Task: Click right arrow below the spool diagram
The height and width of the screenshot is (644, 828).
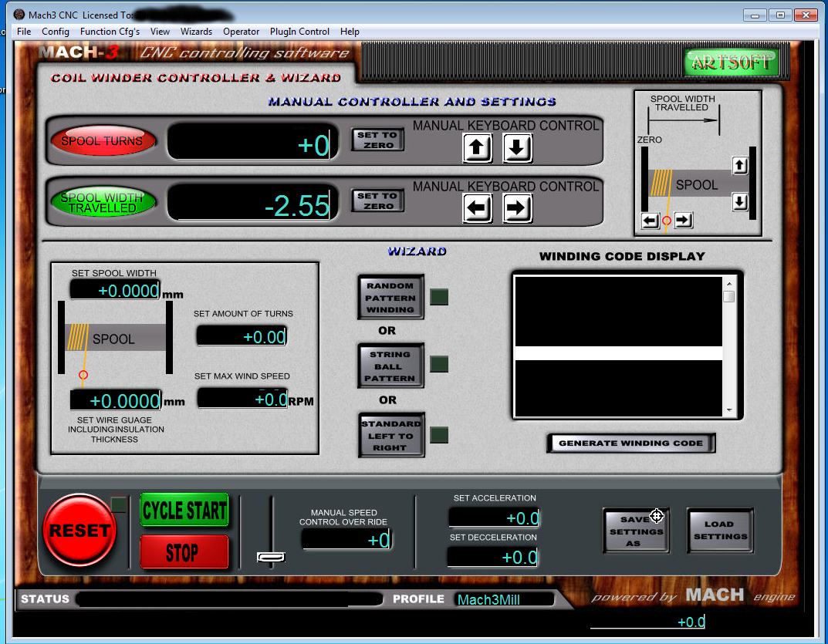Action: click(x=683, y=220)
